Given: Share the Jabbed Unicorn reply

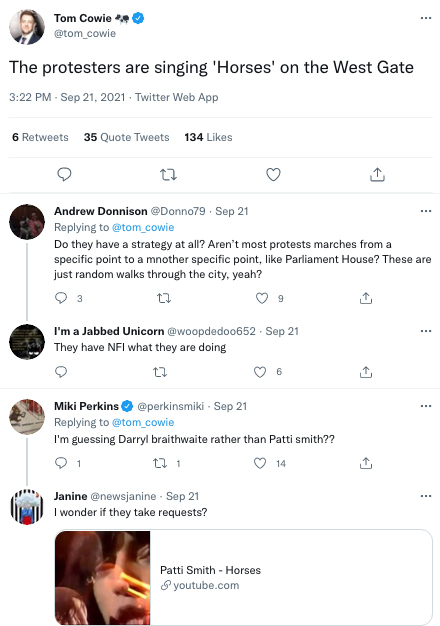Looking at the screenshot, I should point(366,372).
